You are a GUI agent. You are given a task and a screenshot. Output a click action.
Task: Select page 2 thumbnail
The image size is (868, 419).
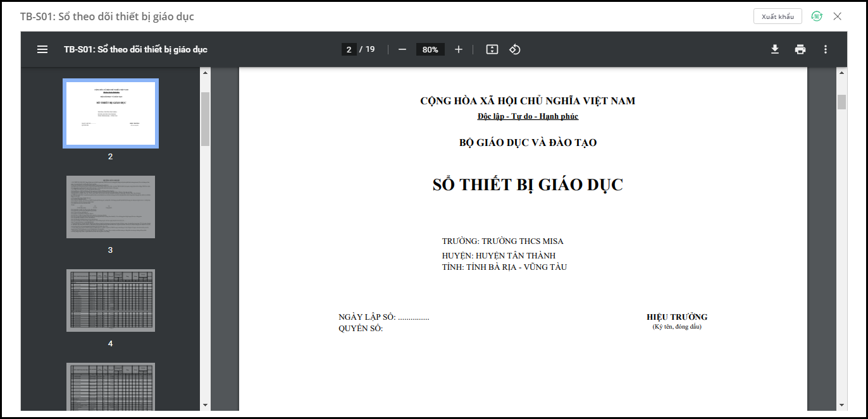click(x=111, y=114)
